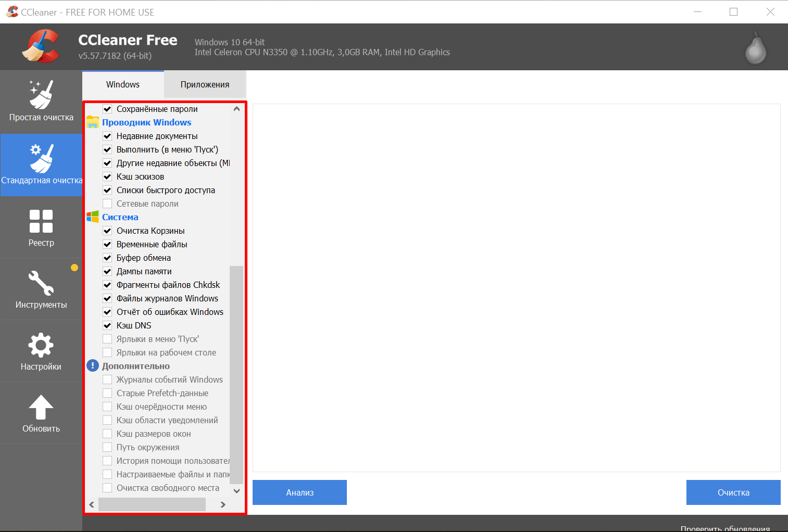Screen dimensions: 788x532
Task: Enable Журналы событий Windows
Action: pyautogui.click(x=107, y=379)
